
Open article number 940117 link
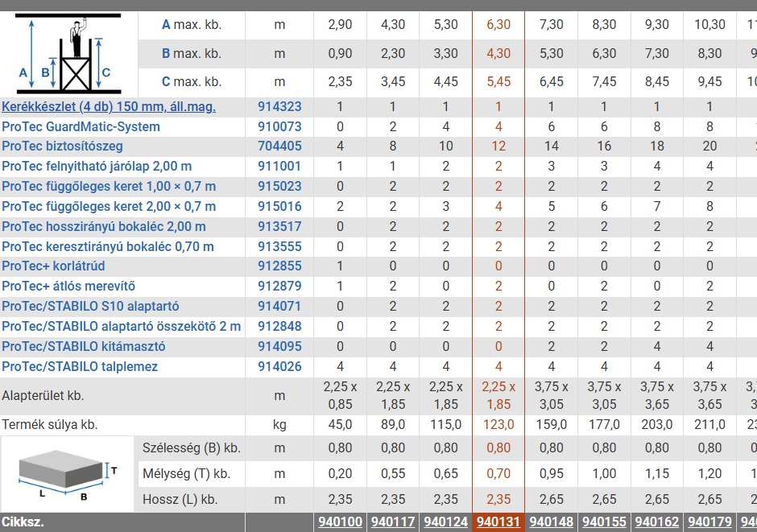[x=393, y=522]
